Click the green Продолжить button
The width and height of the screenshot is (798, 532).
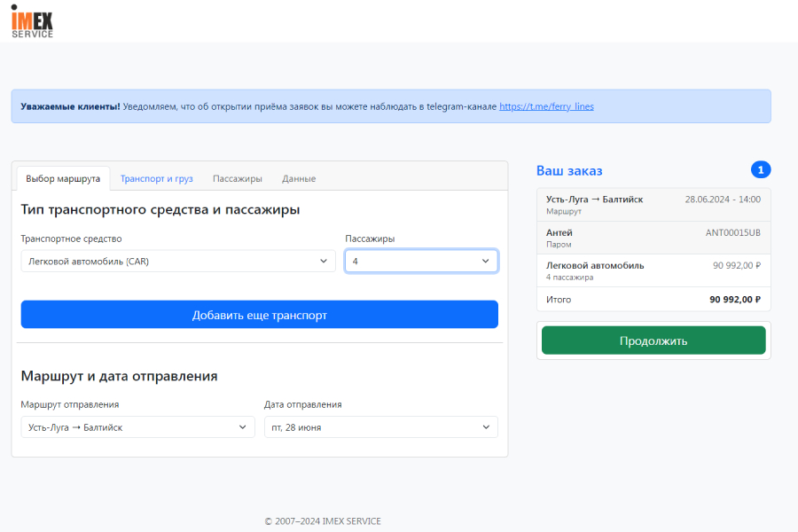tap(653, 340)
